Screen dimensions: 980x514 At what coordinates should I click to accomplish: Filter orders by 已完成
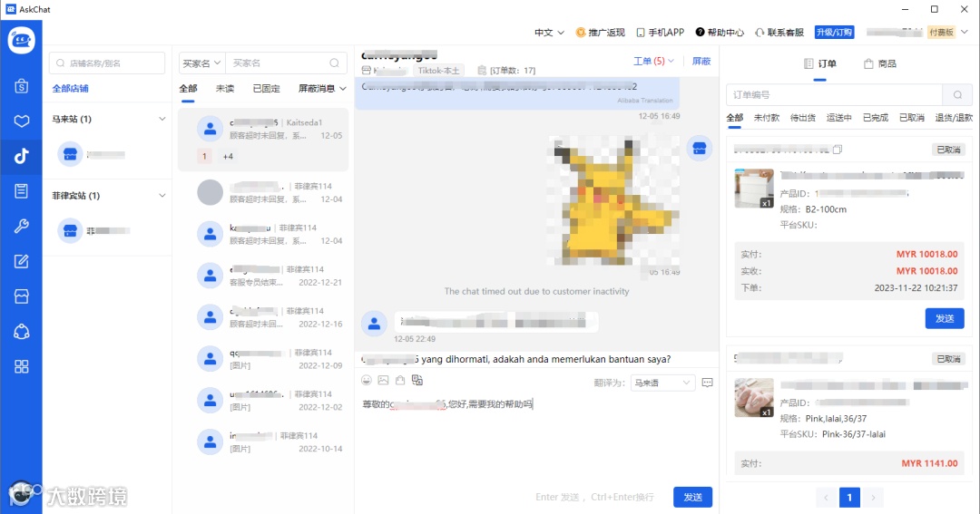point(875,118)
